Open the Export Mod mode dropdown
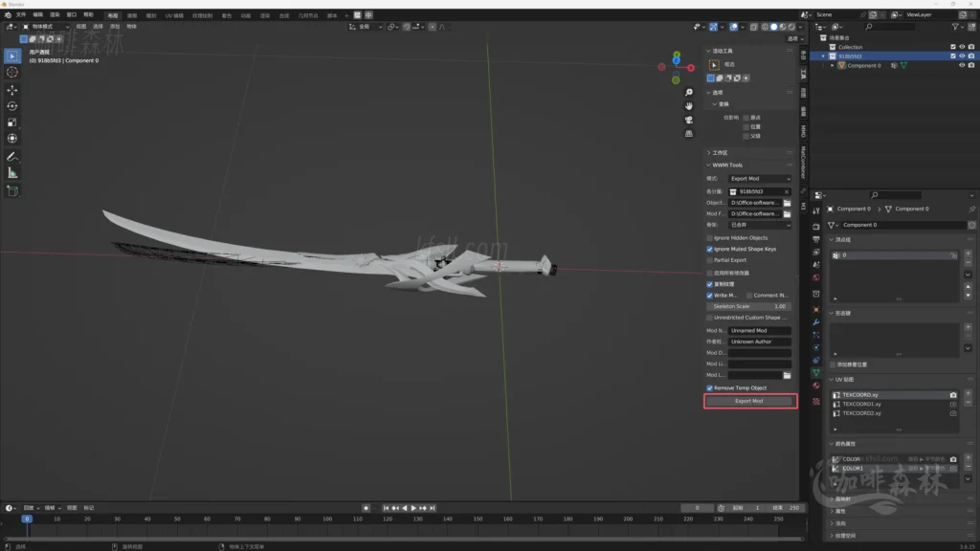The height and width of the screenshot is (551, 980). (760, 179)
